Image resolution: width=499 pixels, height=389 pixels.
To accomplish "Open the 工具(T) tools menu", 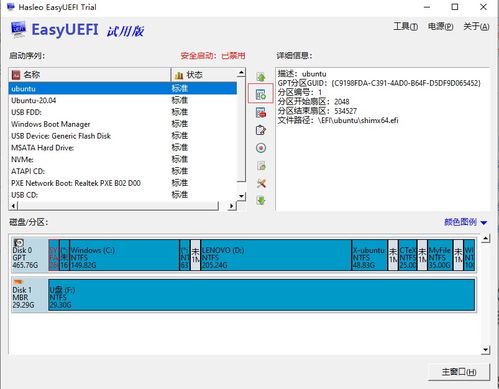I will pos(405,26).
